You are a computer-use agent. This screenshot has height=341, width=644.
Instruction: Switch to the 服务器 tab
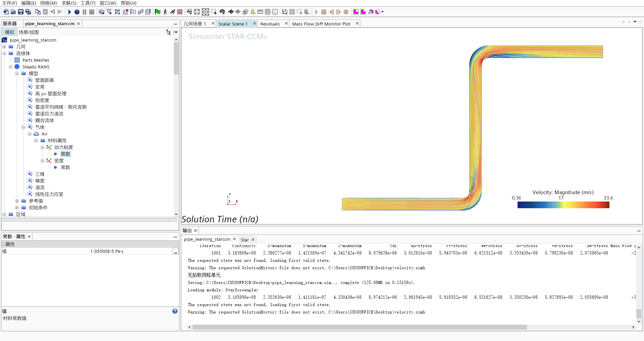[10, 23]
